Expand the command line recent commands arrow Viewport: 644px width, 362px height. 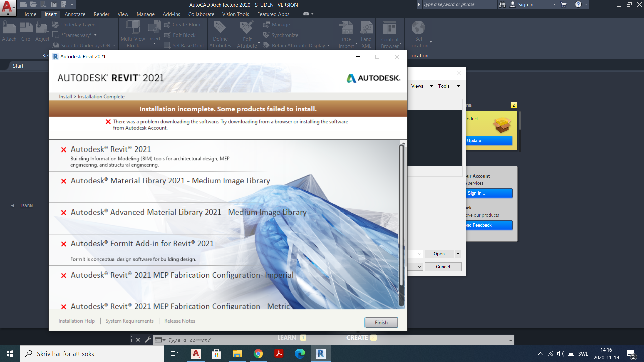(511, 340)
